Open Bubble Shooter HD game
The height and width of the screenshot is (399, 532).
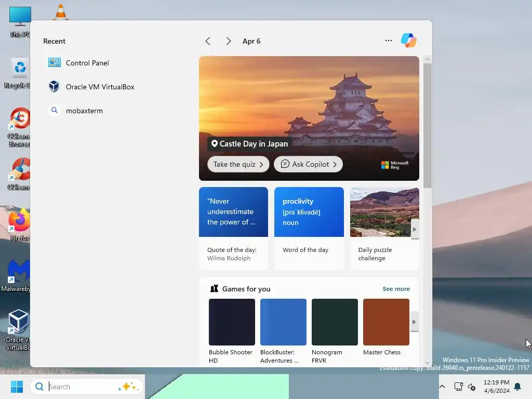[x=232, y=331]
